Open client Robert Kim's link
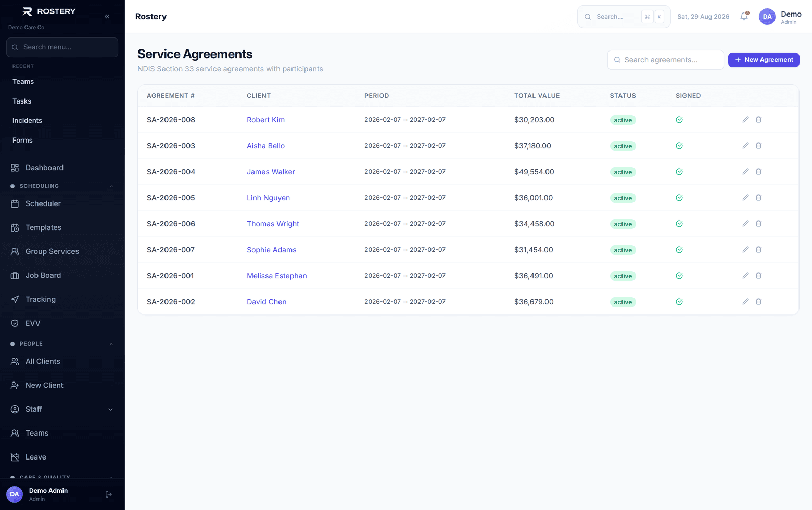Viewport: 812px width, 510px height. pyautogui.click(x=265, y=120)
